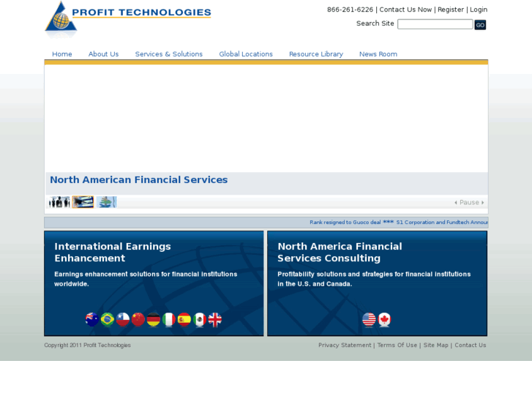Click the Profit Technologies logo

(x=127, y=20)
